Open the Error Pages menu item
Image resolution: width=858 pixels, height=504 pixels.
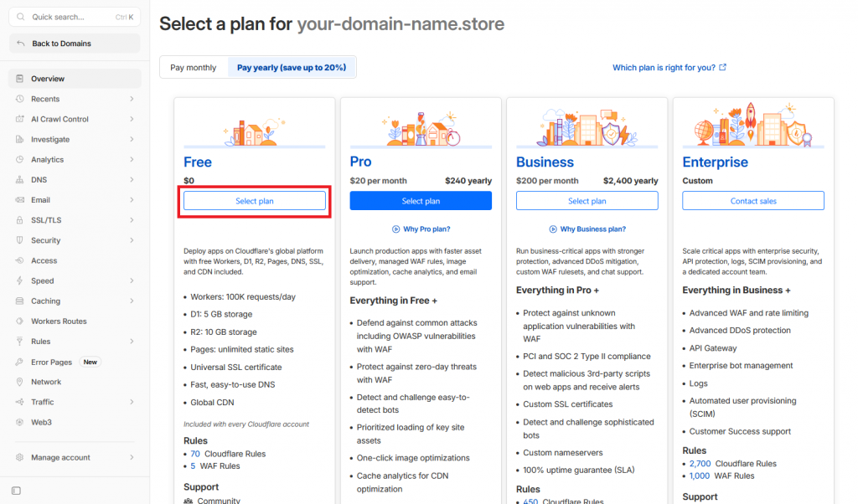75,362
